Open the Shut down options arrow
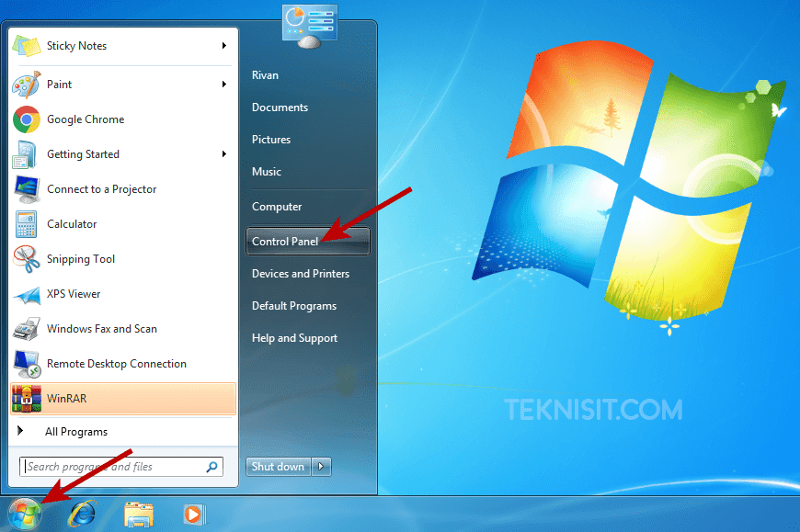This screenshot has width=800, height=532. 321,466
